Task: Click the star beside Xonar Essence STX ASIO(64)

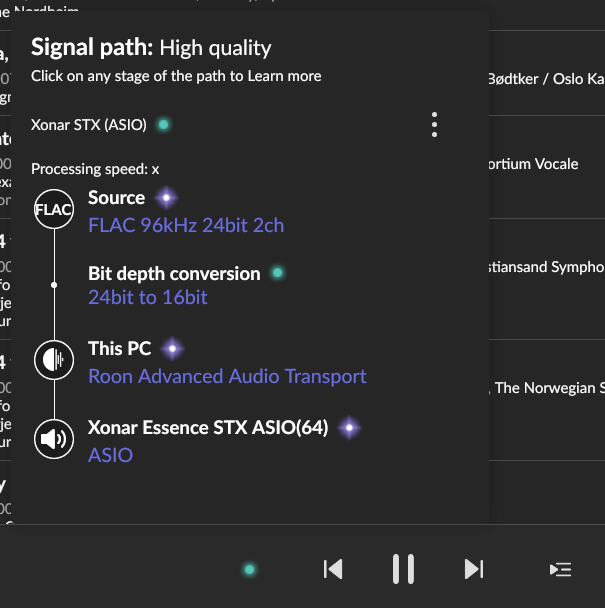Action: (349, 428)
